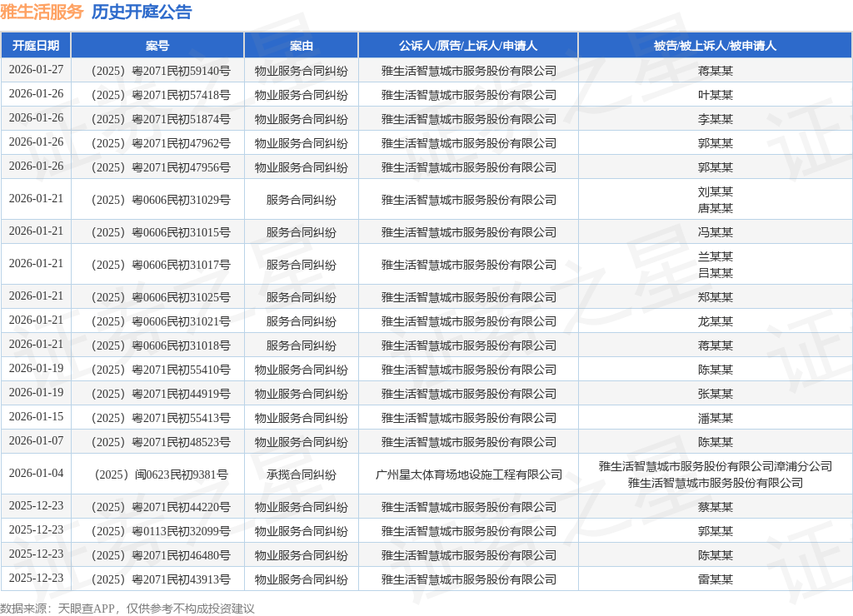Click case number 闽0623民初9381号

tap(161, 474)
